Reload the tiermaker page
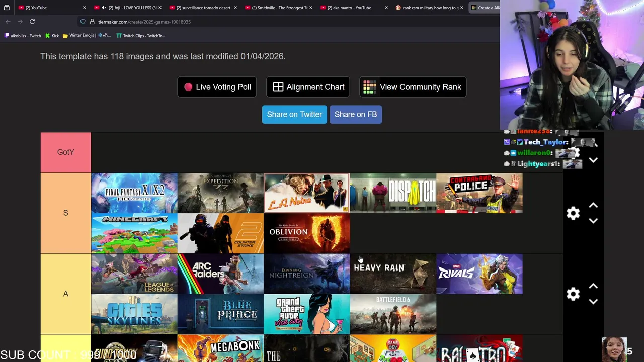 [x=32, y=22]
